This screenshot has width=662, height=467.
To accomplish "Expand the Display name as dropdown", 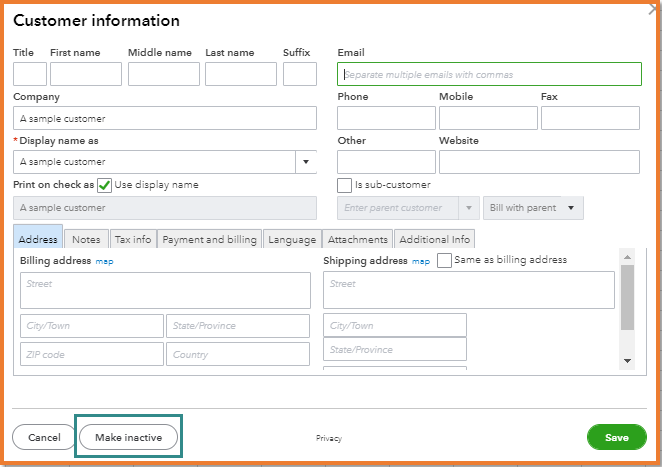I will (x=305, y=162).
